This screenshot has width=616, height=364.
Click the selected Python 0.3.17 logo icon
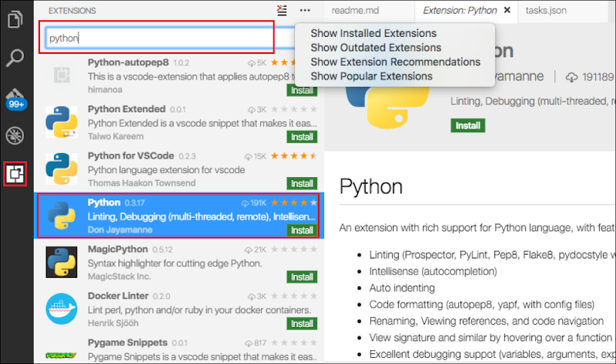coord(62,215)
